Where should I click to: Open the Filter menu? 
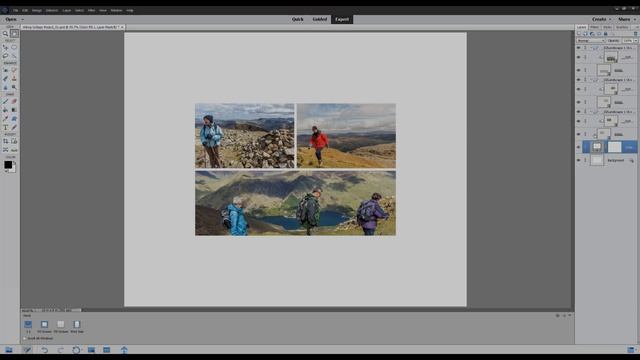(x=91, y=10)
